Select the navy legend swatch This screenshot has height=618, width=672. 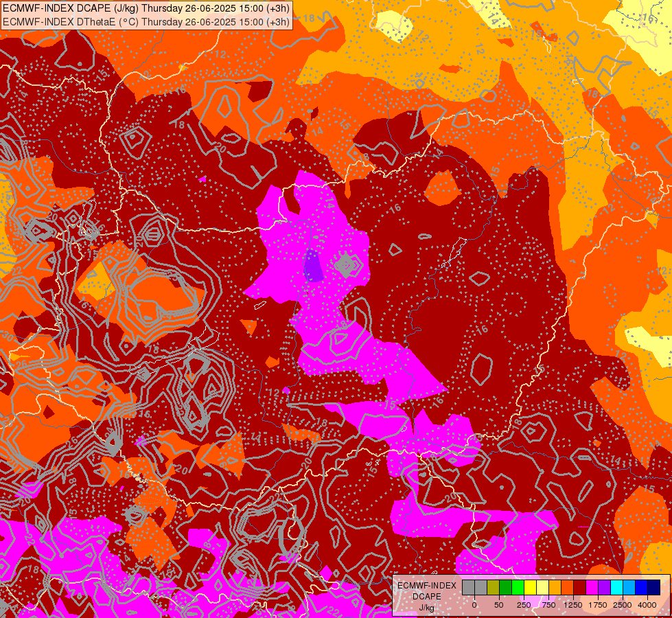click(x=654, y=587)
